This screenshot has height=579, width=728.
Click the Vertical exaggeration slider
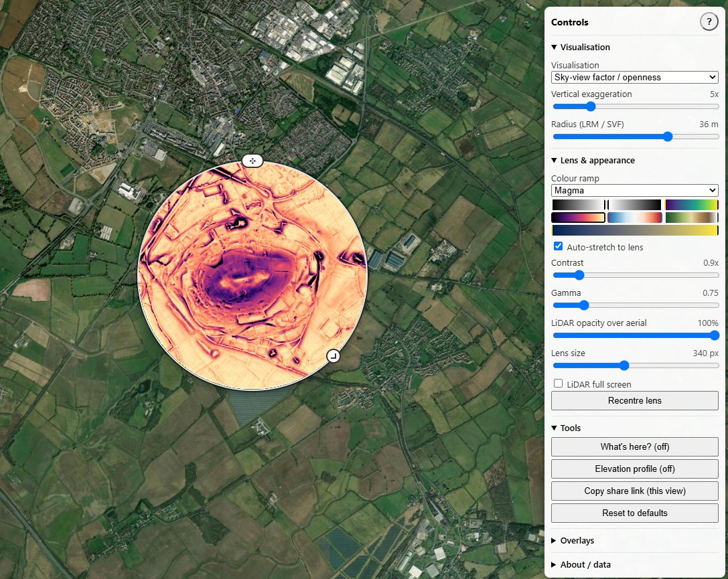[636, 106]
